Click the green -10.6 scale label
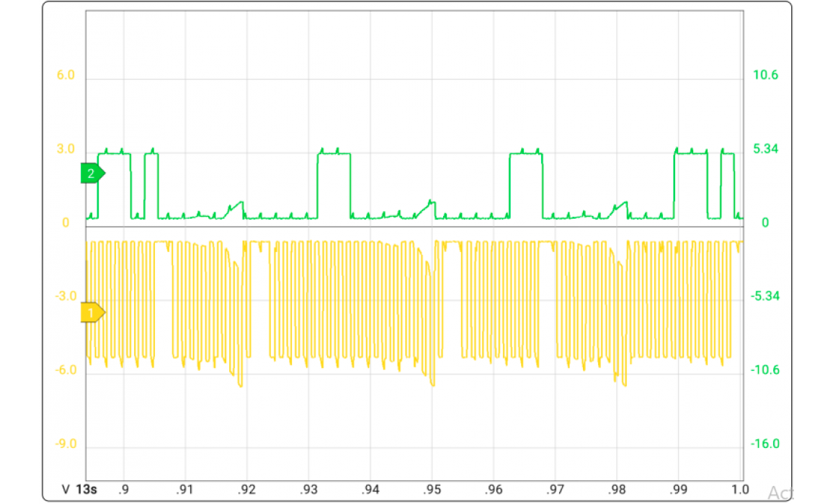The width and height of the screenshot is (833, 504). point(765,370)
